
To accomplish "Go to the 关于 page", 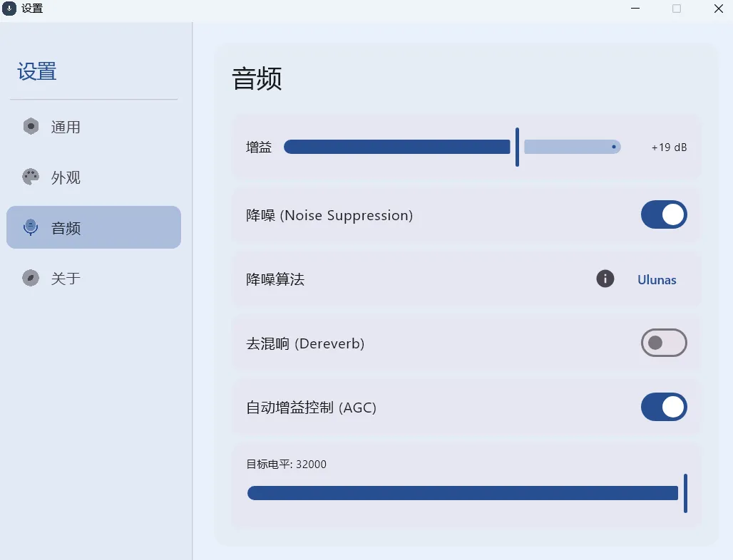I will [66, 279].
